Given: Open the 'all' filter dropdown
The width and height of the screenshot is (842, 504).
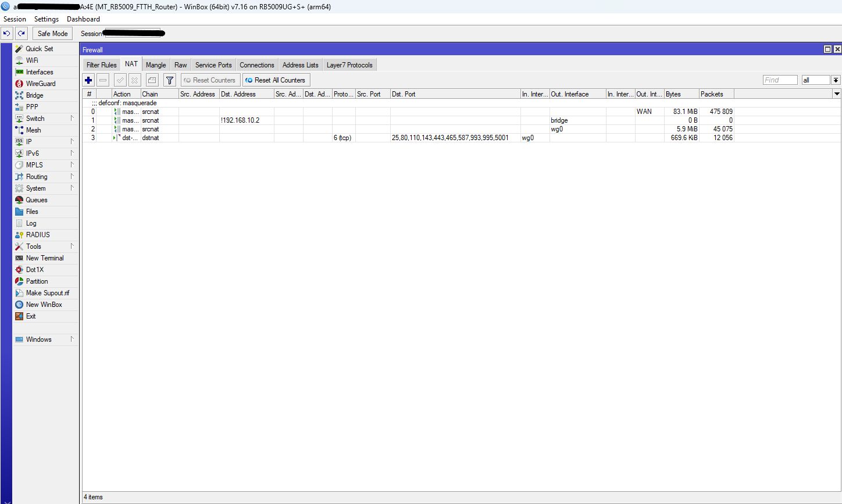Looking at the screenshot, I should pyautogui.click(x=836, y=80).
